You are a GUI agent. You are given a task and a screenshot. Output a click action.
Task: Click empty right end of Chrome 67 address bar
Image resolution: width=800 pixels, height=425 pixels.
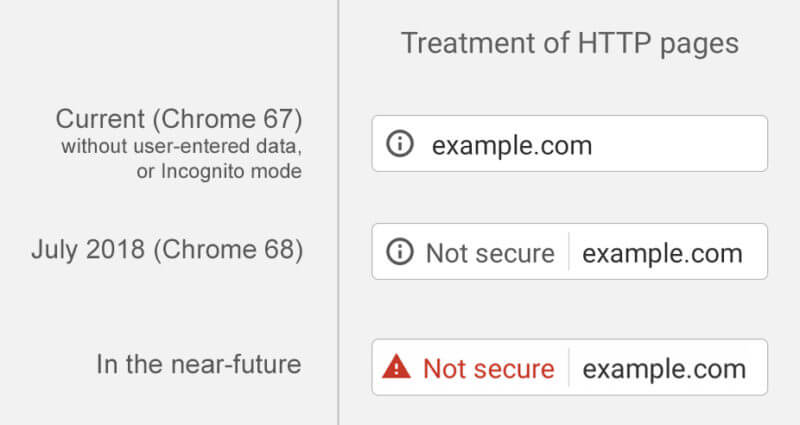[700, 144]
